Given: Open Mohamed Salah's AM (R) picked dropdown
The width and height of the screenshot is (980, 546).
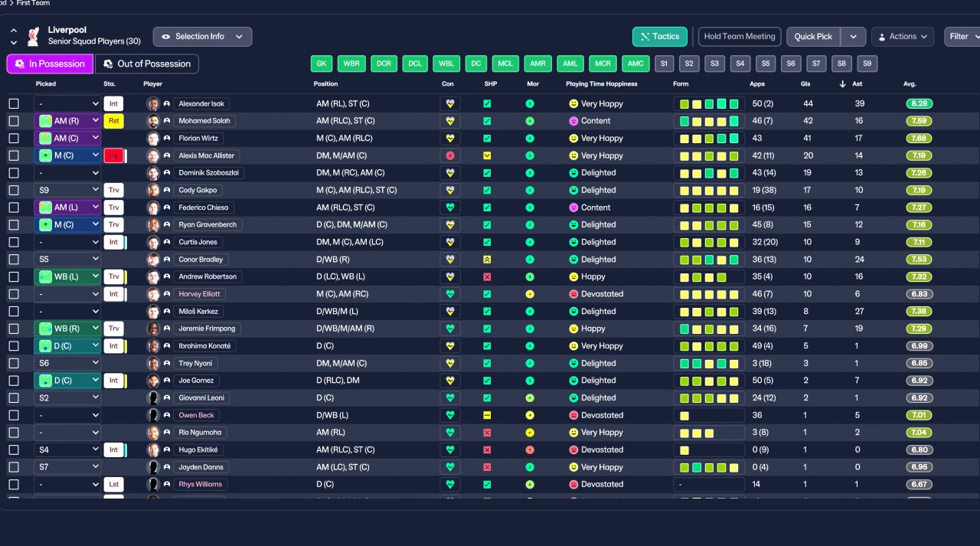Looking at the screenshot, I should [x=67, y=121].
